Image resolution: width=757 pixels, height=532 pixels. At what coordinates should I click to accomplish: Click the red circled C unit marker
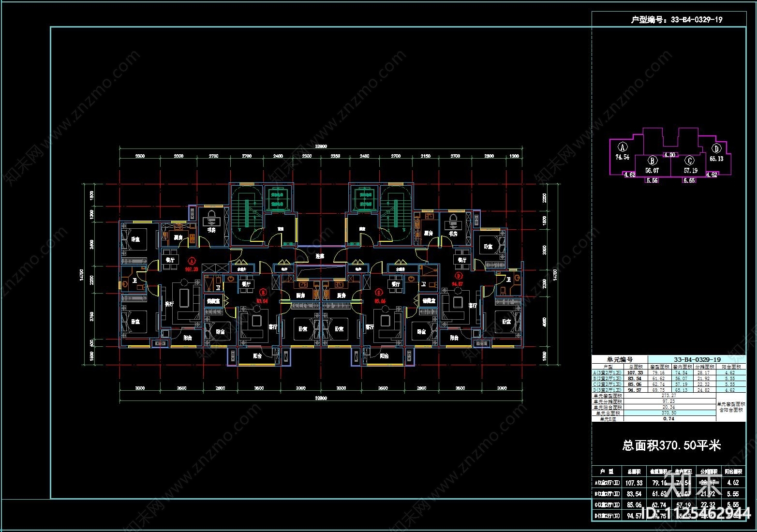coord(380,292)
